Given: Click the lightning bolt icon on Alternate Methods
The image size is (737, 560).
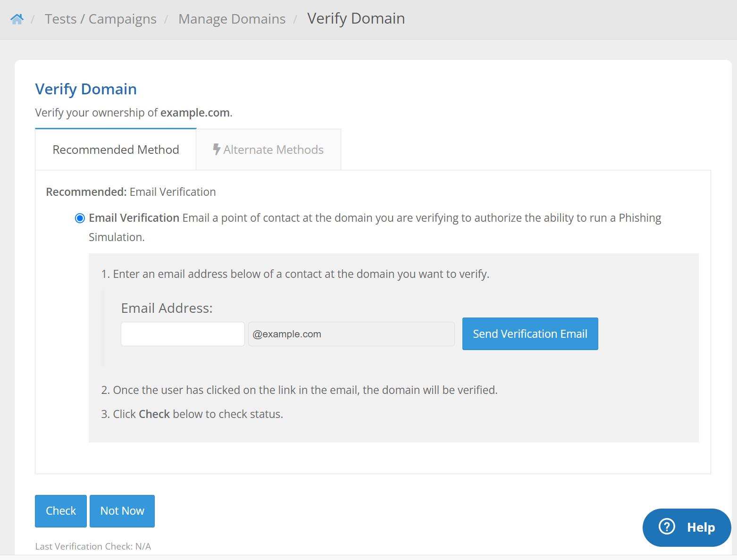Looking at the screenshot, I should [x=217, y=150].
